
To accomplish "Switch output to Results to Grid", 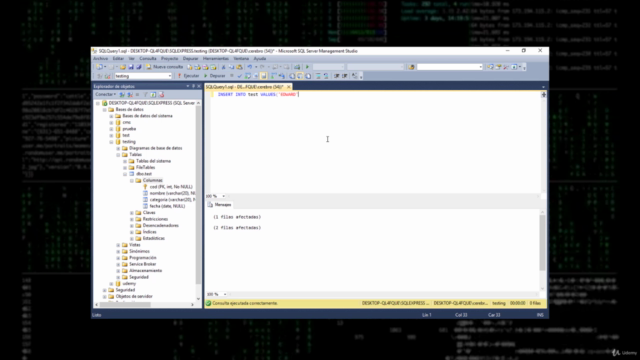I will [x=300, y=76].
